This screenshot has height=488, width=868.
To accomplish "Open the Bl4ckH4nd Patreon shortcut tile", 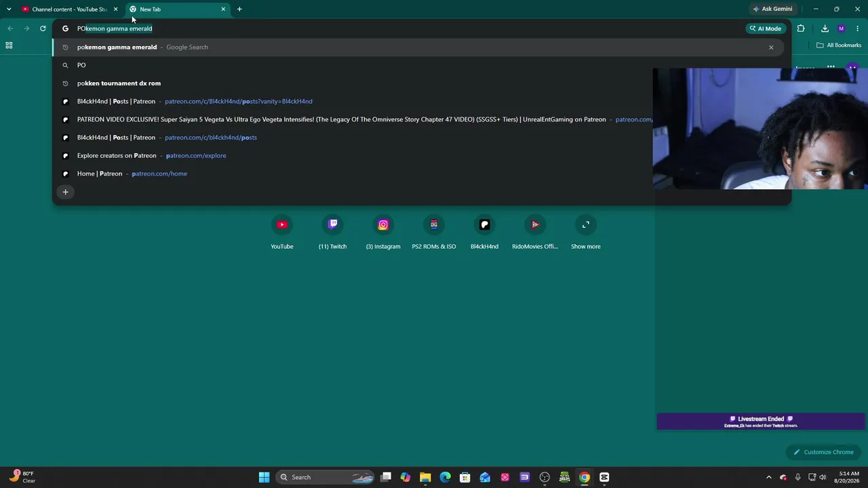I will (x=484, y=232).
